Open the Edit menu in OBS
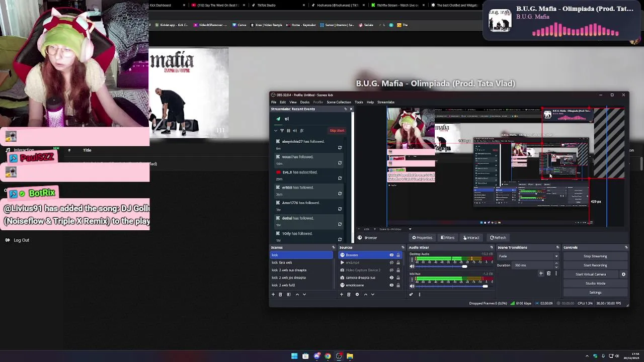This screenshot has height=362, width=644. pos(283,102)
